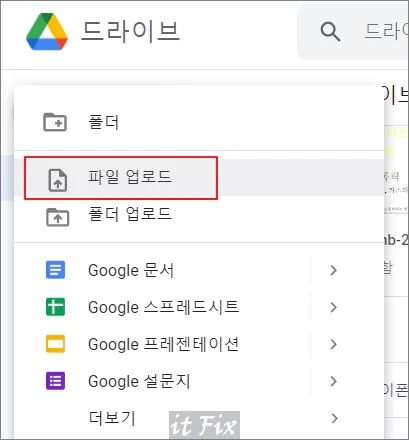Select 폴더 menu entry
The height and width of the screenshot is (440, 409).
(199, 122)
